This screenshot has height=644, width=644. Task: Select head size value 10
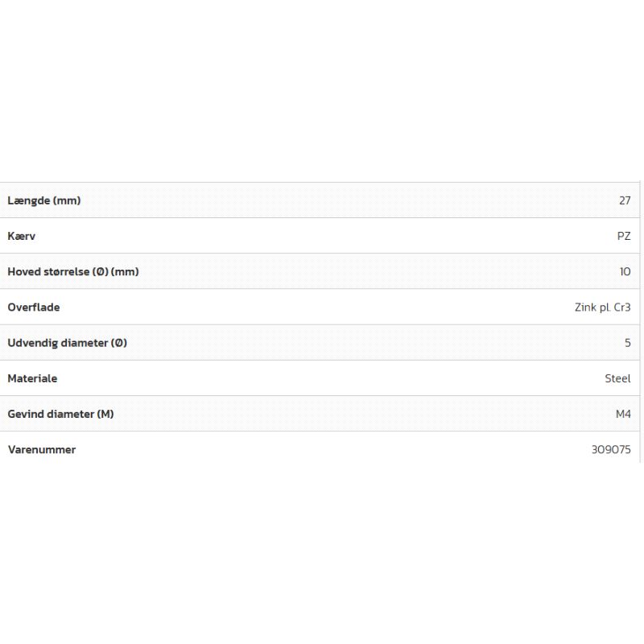[625, 271]
